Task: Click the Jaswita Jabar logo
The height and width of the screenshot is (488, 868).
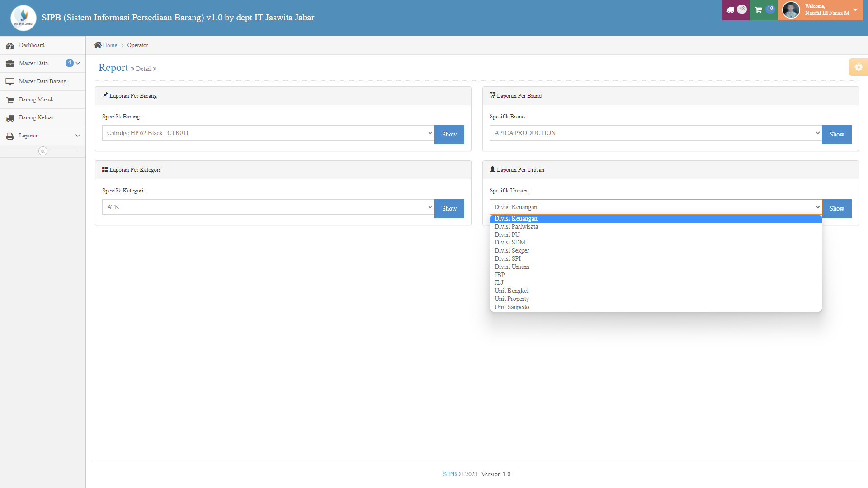Action: tap(24, 18)
